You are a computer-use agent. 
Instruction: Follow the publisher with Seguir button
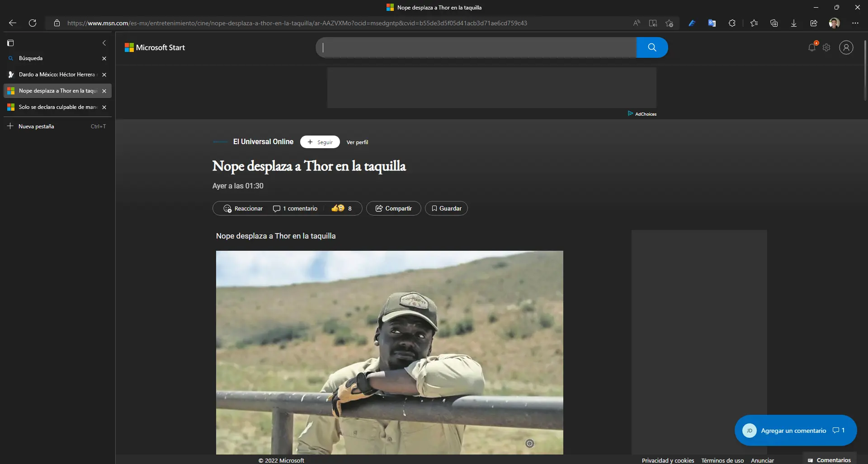point(320,142)
